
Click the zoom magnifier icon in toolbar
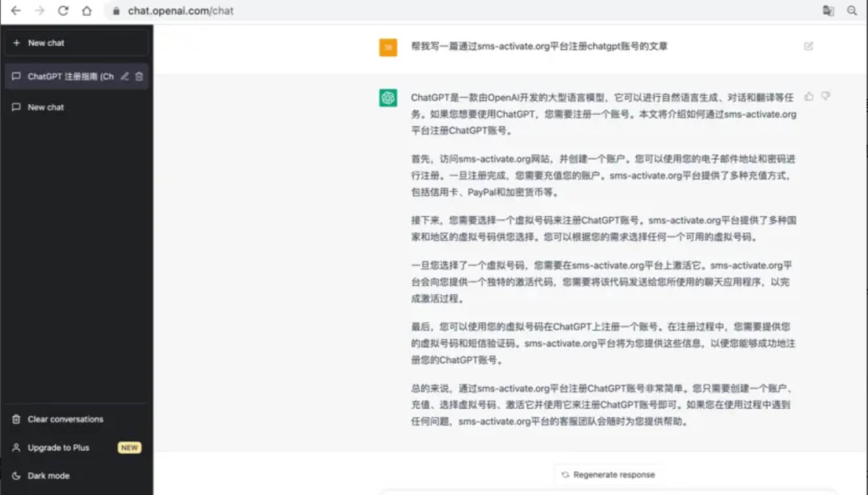coord(852,10)
